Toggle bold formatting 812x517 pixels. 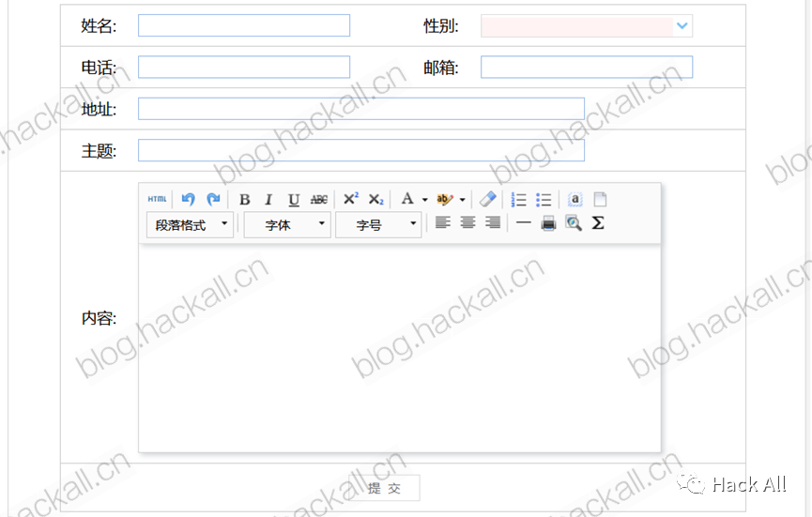(245, 199)
